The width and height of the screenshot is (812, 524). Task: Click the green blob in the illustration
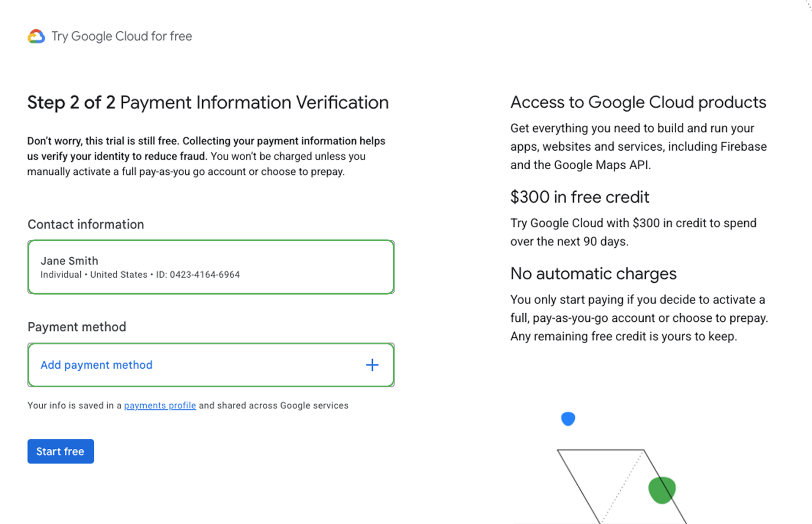point(661,490)
